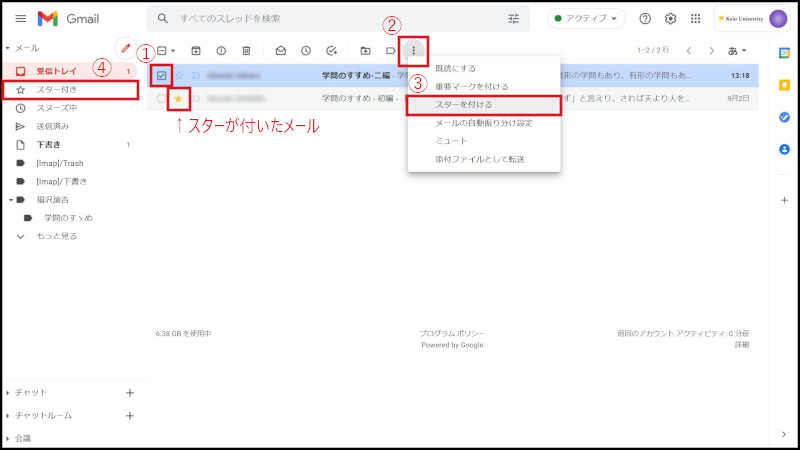The image size is (800, 450).
Task: Click the pencil compose icon
Action: pos(126,48)
